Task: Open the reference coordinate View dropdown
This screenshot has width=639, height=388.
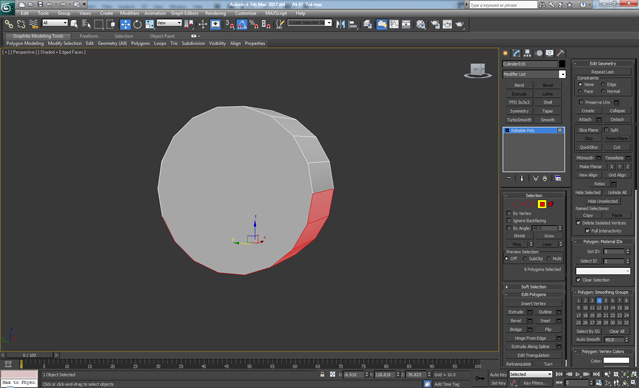Action: pyautogui.click(x=169, y=23)
